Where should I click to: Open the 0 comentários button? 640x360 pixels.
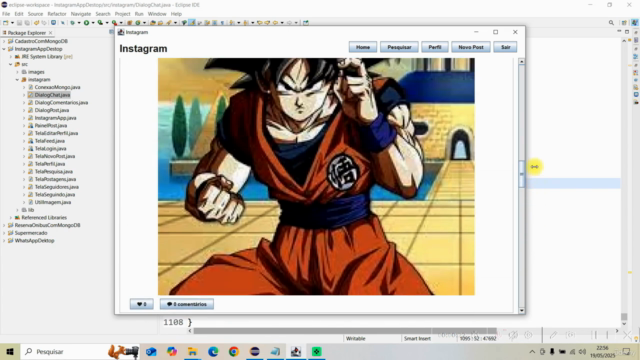coord(187,304)
